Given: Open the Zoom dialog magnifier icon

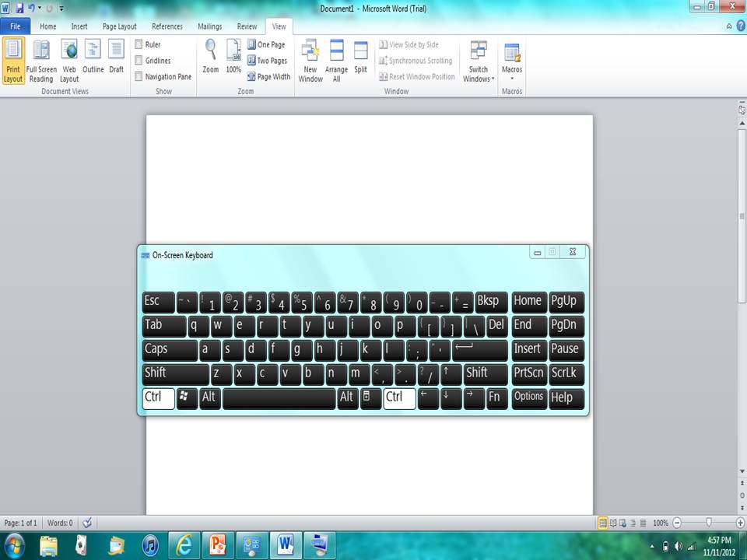Looking at the screenshot, I should pyautogui.click(x=210, y=56).
